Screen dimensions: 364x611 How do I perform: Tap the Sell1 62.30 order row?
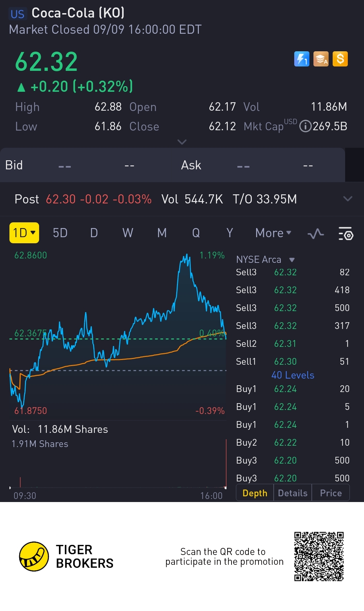(293, 361)
